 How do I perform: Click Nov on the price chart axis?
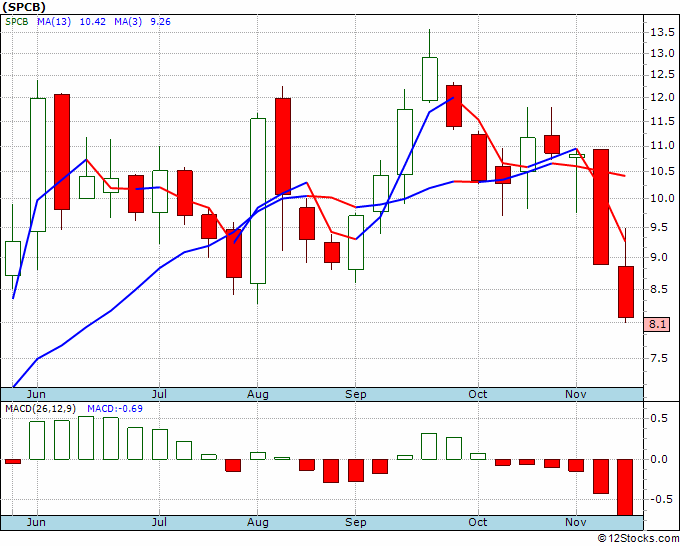tap(575, 394)
